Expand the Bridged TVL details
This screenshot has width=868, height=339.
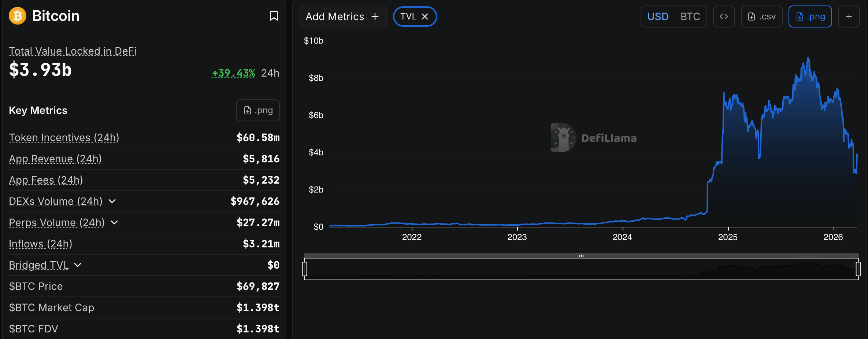coord(78,265)
